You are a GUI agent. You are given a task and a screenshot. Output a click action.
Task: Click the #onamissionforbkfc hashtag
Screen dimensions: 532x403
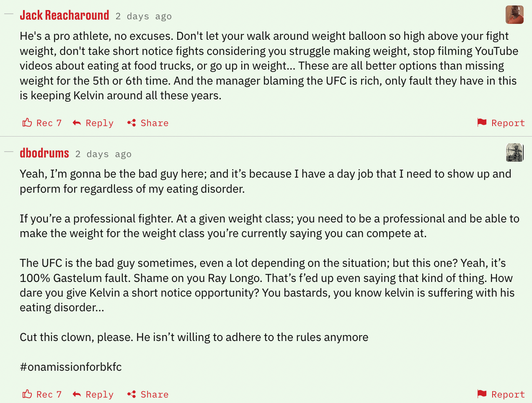click(x=71, y=367)
